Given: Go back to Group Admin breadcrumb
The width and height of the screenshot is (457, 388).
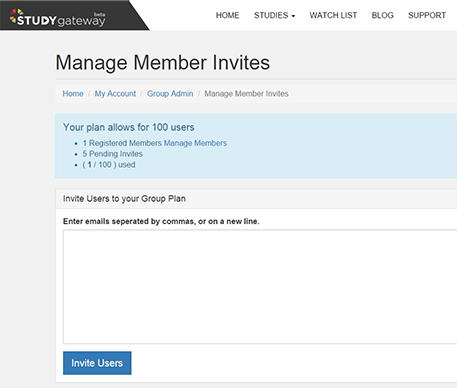Looking at the screenshot, I should pyautogui.click(x=170, y=94).
